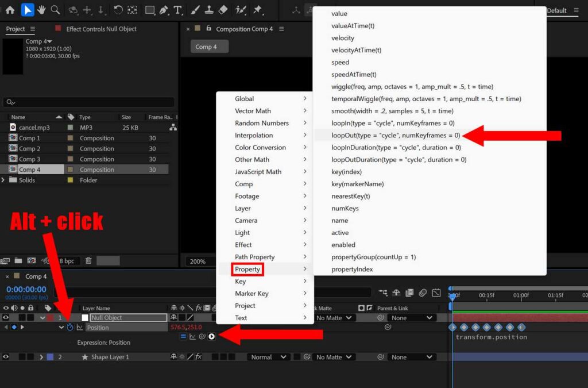Click the delete trash icon in Project panel
The width and height of the screenshot is (588, 388).
coord(88,260)
